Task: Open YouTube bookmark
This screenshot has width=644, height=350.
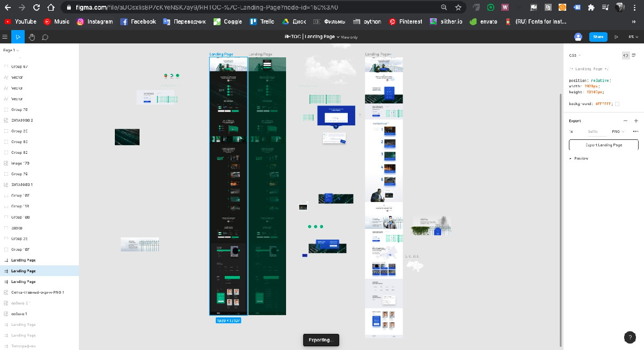Action: pyautogui.click(x=21, y=21)
